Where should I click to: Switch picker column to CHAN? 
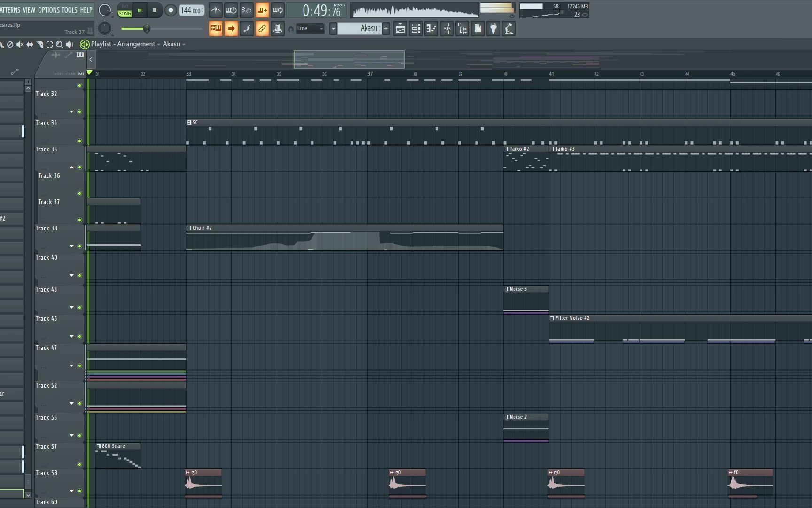pos(70,74)
